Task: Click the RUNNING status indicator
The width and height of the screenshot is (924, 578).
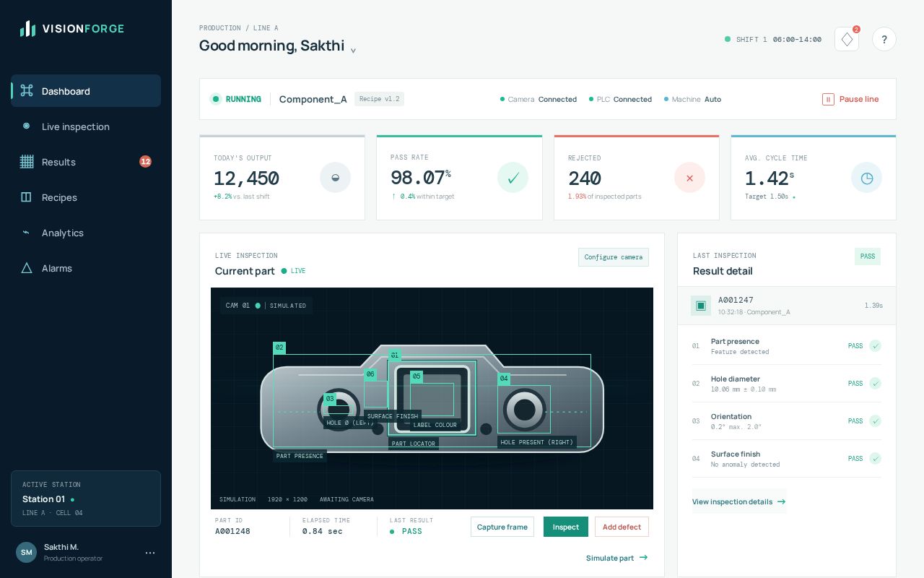Action: 235,99
